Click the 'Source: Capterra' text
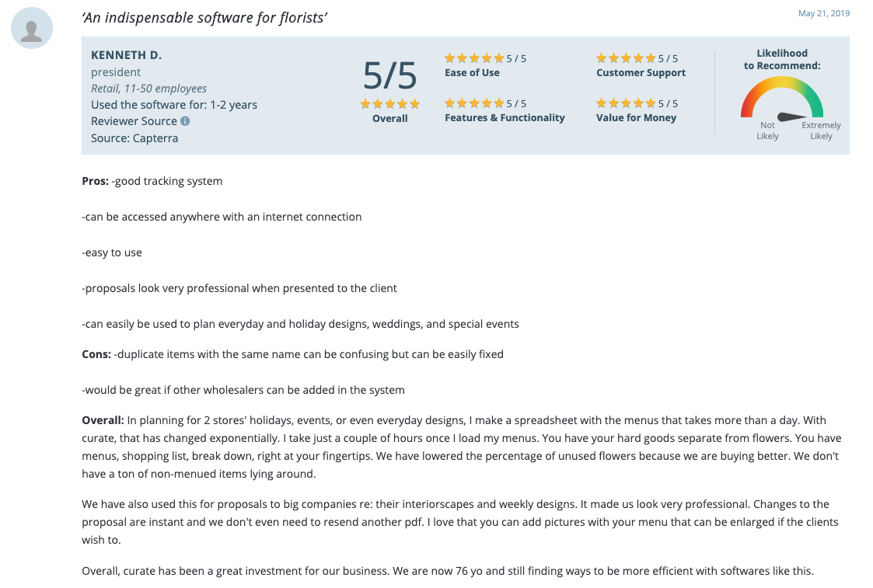This screenshot has height=588, width=873. pyautogui.click(x=134, y=138)
